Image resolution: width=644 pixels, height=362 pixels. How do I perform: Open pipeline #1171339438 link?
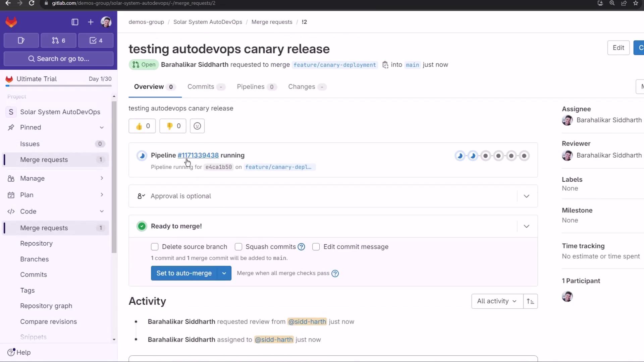tap(198, 155)
